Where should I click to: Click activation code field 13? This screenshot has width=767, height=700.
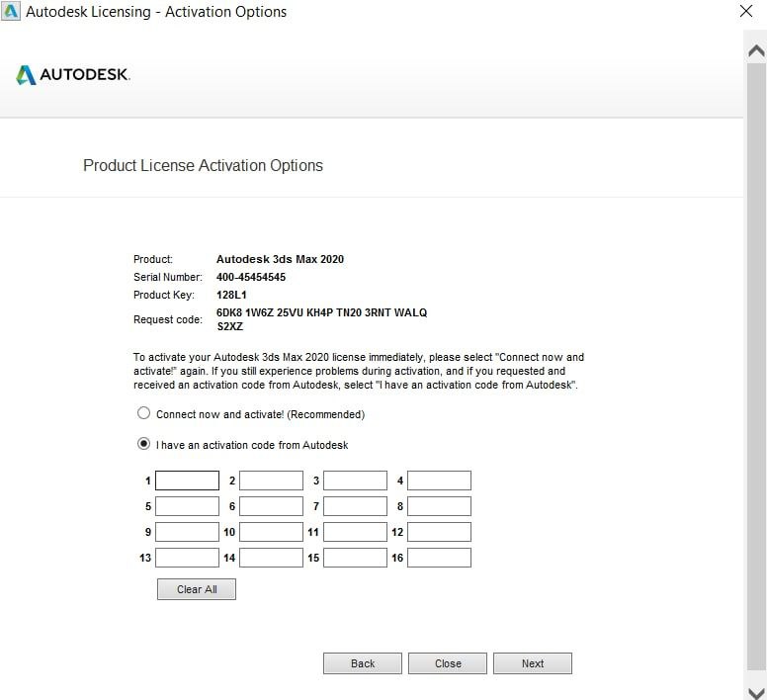click(187, 558)
